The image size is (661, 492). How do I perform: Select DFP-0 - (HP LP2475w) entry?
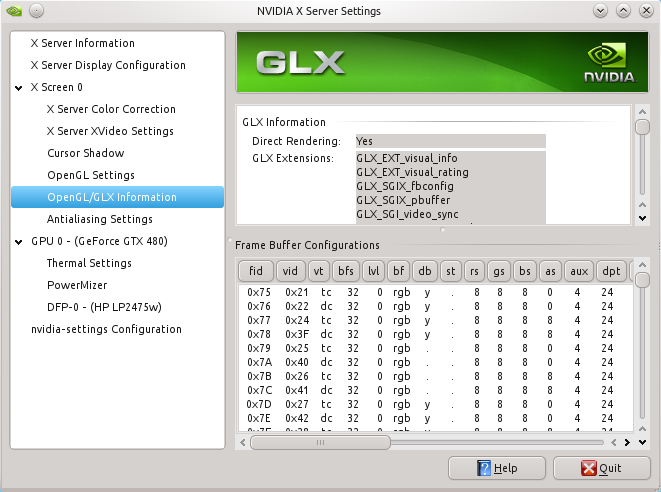(104, 307)
